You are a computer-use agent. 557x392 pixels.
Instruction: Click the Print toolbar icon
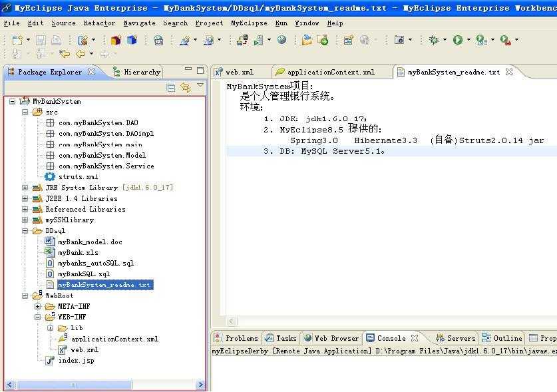[x=56, y=40]
